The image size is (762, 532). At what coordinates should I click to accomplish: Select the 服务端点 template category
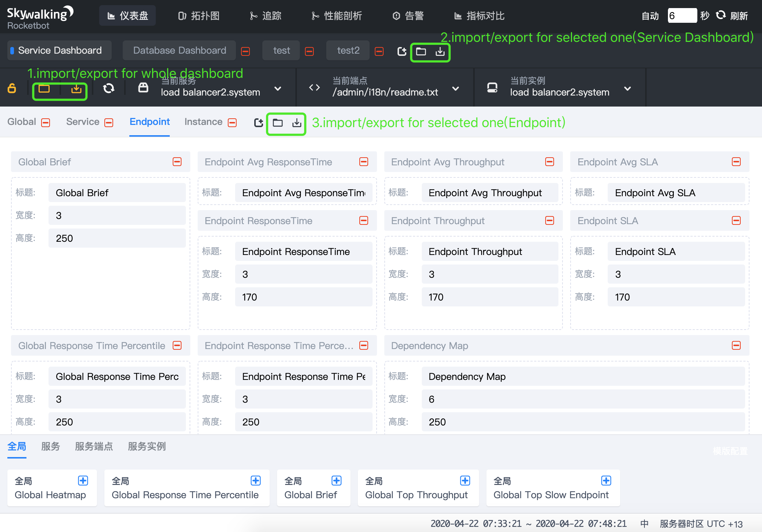click(x=94, y=446)
